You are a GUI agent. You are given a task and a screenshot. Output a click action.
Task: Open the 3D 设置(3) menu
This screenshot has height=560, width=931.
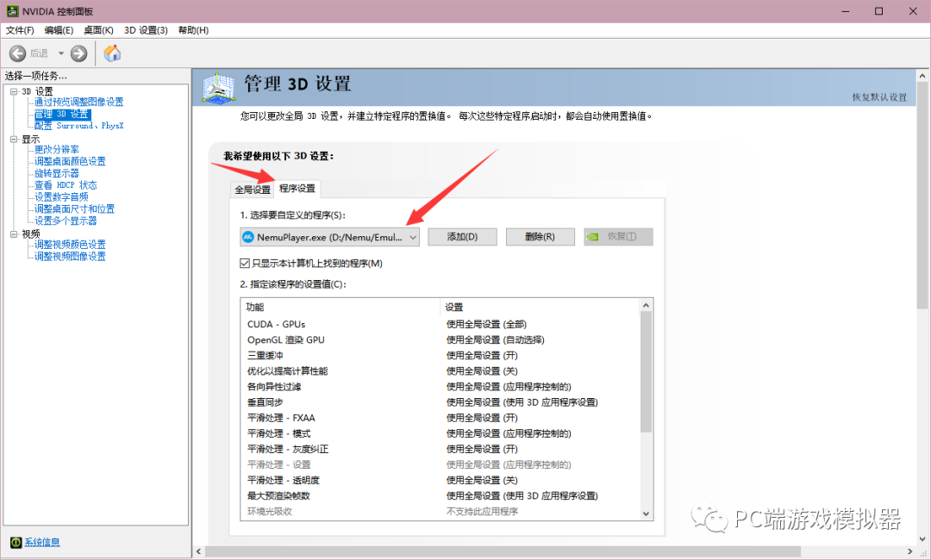(146, 30)
